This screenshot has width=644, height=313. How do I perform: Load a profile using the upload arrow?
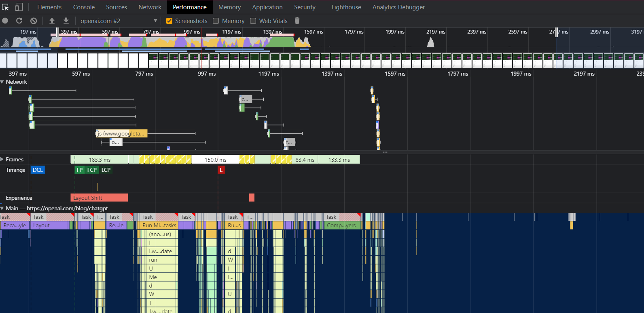click(x=52, y=21)
